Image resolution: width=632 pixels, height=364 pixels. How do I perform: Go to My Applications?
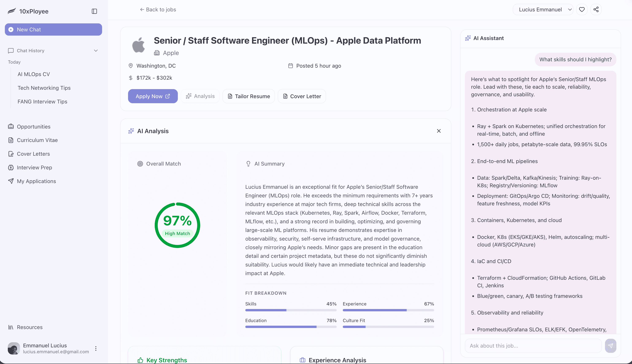[36, 181]
